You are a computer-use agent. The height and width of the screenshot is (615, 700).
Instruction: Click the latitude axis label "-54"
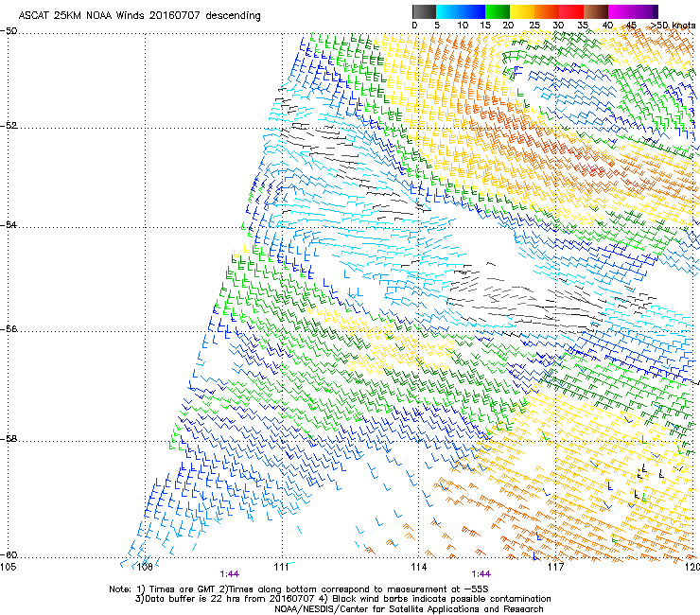tap(9, 224)
